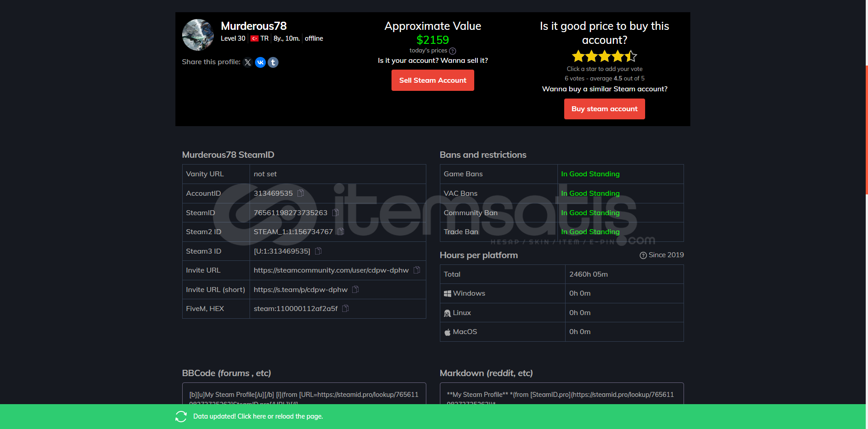
Task: Click the Turkey flag icon
Action: [x=255, y=38]
